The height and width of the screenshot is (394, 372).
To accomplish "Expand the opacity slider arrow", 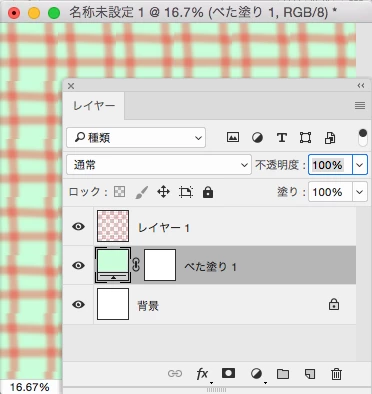I will click(x=360, y=165).
